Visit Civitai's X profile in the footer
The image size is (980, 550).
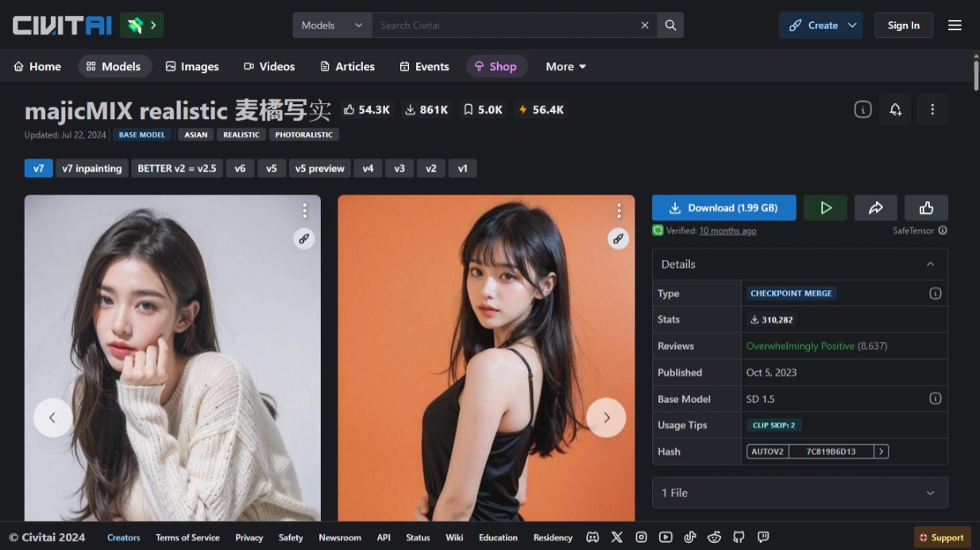coord(617,537)
